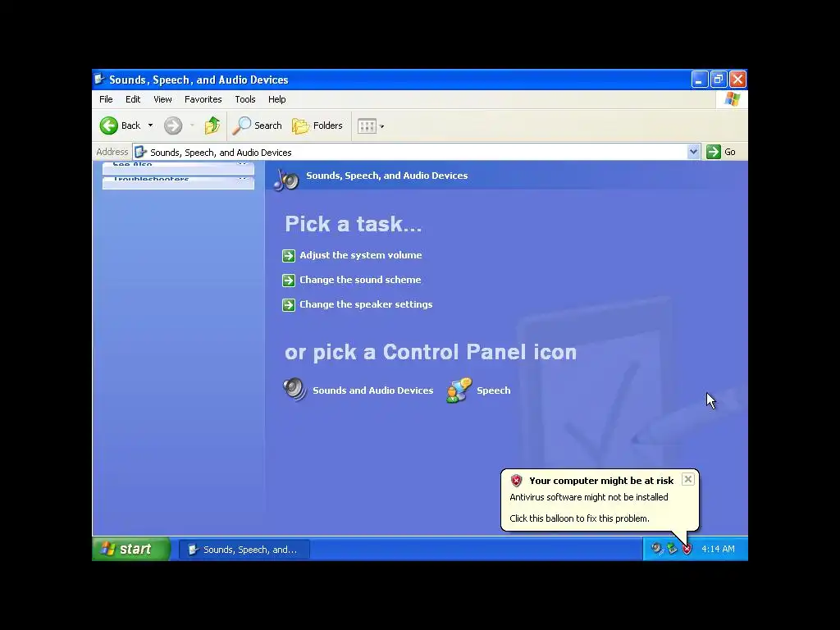The image size is (840, 630).
Task: Open the Start menu
Action: tap(131, 549)
